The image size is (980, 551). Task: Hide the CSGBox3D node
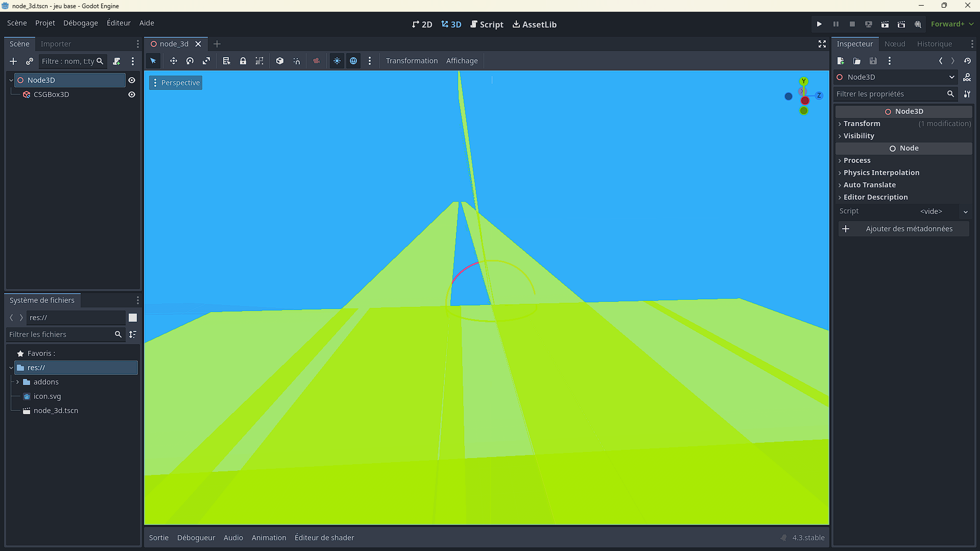132,94
